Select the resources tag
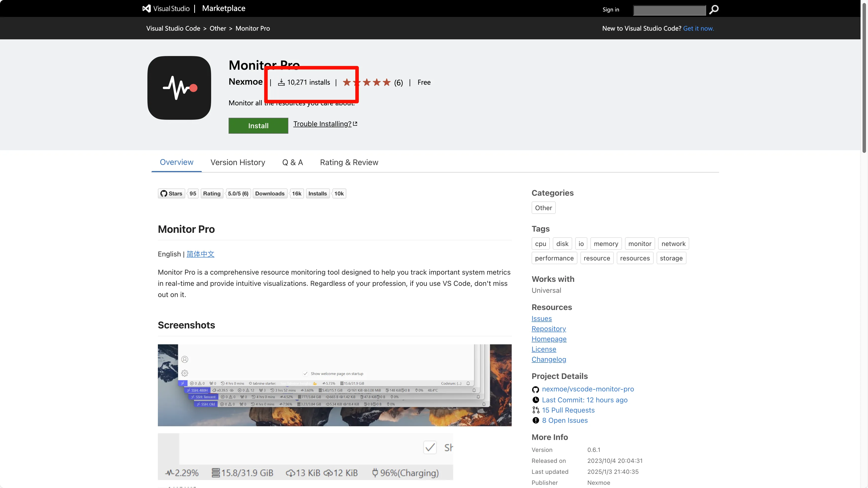The image size is (868, 488). click(635, 258)
